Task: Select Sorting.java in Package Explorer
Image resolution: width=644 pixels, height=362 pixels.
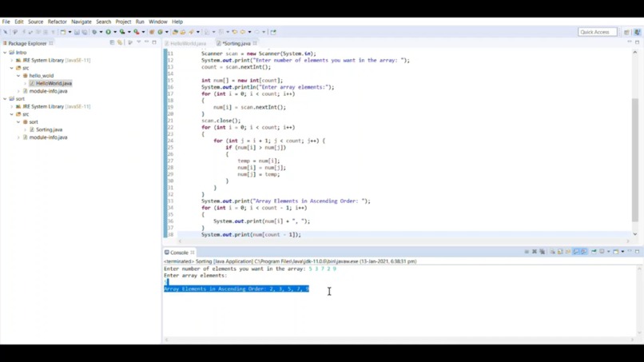Action: [x=49, y=129]
